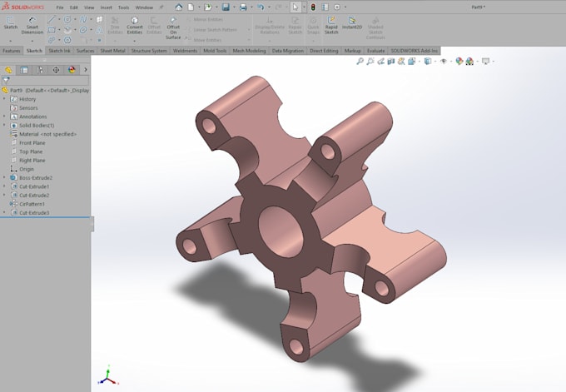This screenshot has width=566, height=392.
Task: Click Convert Entities
Action: click(x=135, y=26)
